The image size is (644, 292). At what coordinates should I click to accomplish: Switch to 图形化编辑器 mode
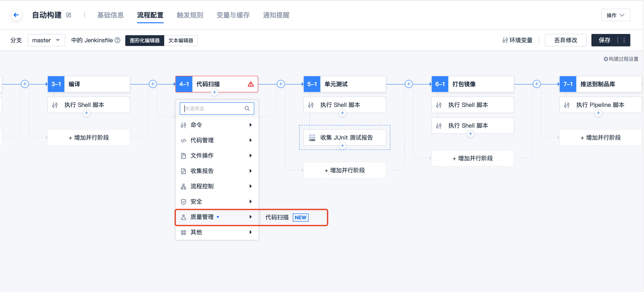(145, 41)
